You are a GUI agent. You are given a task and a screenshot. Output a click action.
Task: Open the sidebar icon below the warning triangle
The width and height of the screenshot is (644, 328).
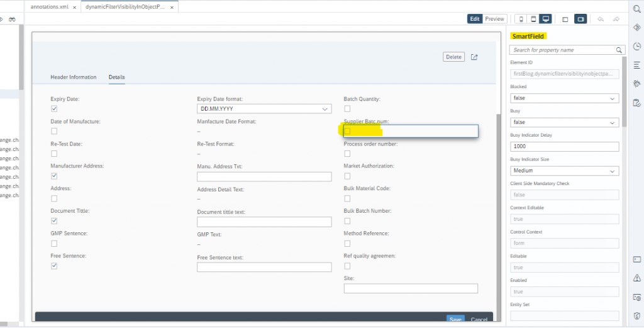636,297
